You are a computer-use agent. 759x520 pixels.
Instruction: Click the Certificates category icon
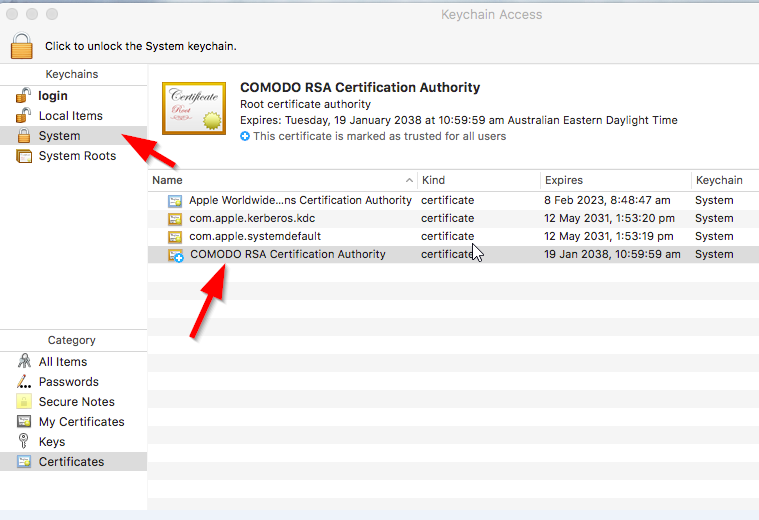[x=24, y=461]
